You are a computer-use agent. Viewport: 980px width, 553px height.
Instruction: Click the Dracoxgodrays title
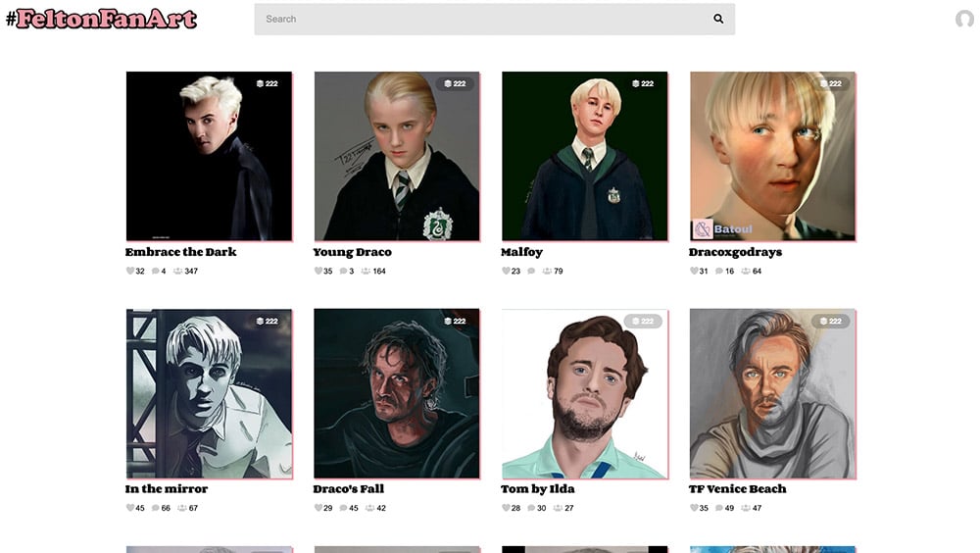pos(736,252)
